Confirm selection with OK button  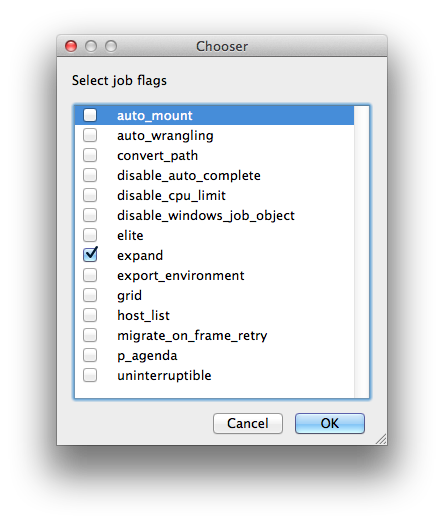pos(330,423)
